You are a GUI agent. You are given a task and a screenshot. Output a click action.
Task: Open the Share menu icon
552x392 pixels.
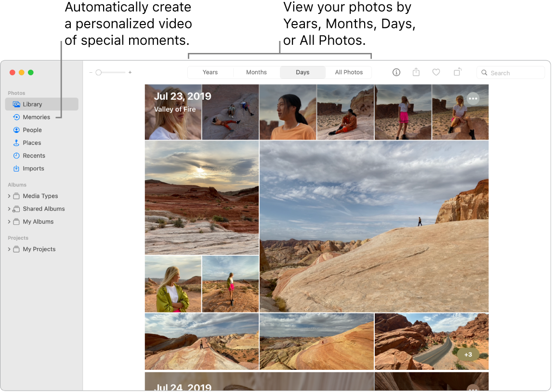click(x=416, y=72)
